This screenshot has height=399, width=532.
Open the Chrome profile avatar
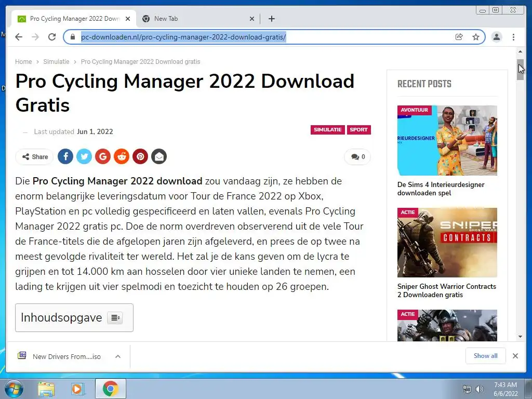click(x=497, y=37)
